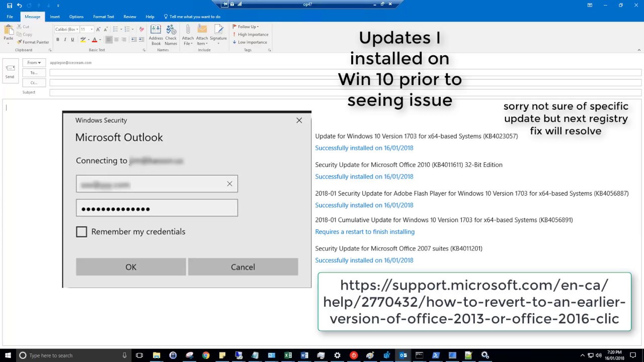
Task: Center the text alignment
Action: [116, 40]
